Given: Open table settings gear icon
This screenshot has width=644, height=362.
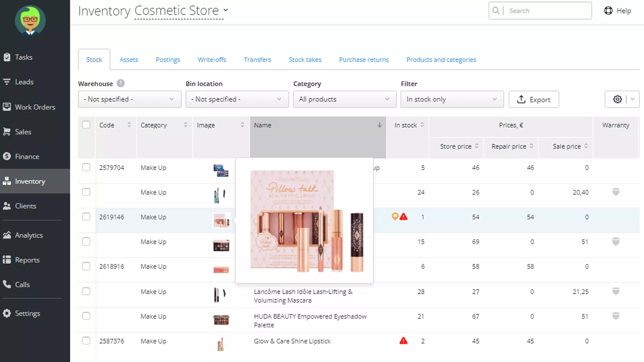Looking at the screenshot, I should pyautogui.click(x=617, y=99).
